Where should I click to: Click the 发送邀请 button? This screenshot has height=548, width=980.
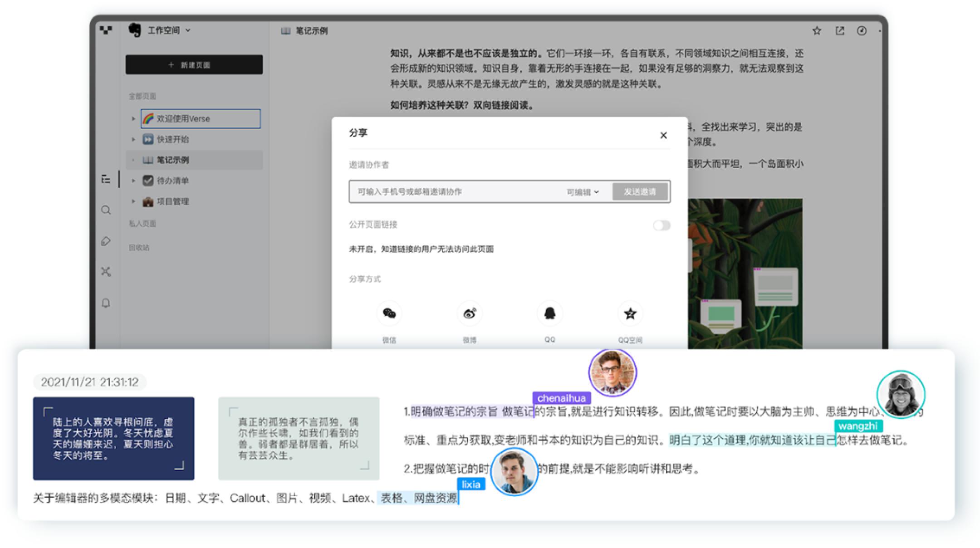click(x=640, y=192)
